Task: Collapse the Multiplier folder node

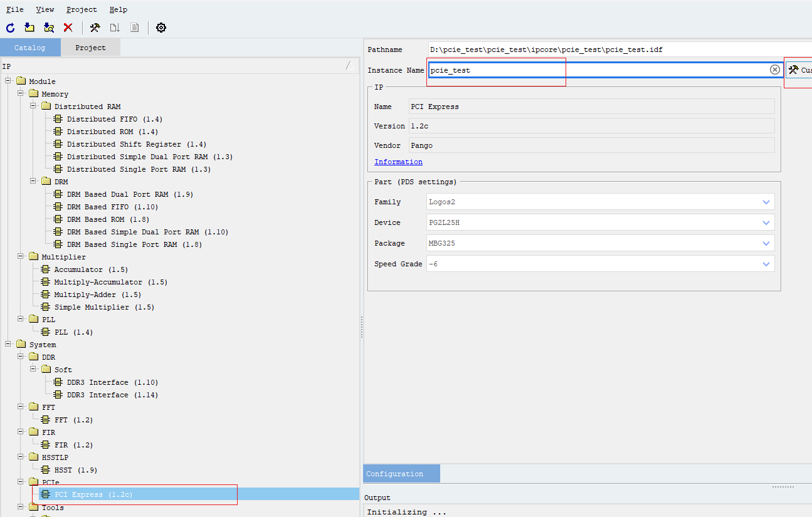Action: 21,256
